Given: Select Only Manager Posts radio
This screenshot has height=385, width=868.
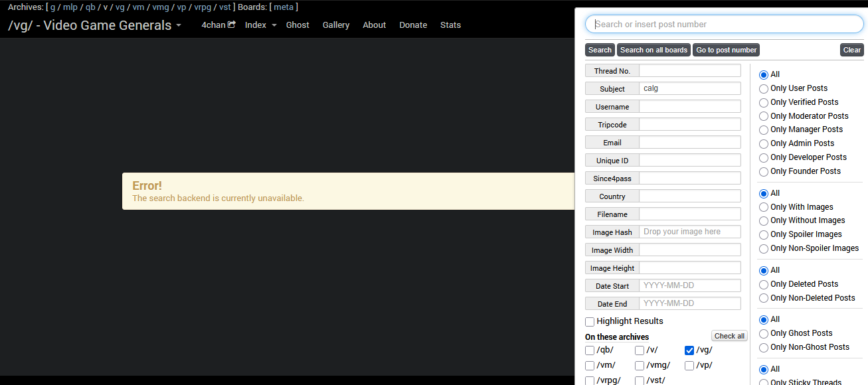Looking at the screenshot, I should (764, 129).
